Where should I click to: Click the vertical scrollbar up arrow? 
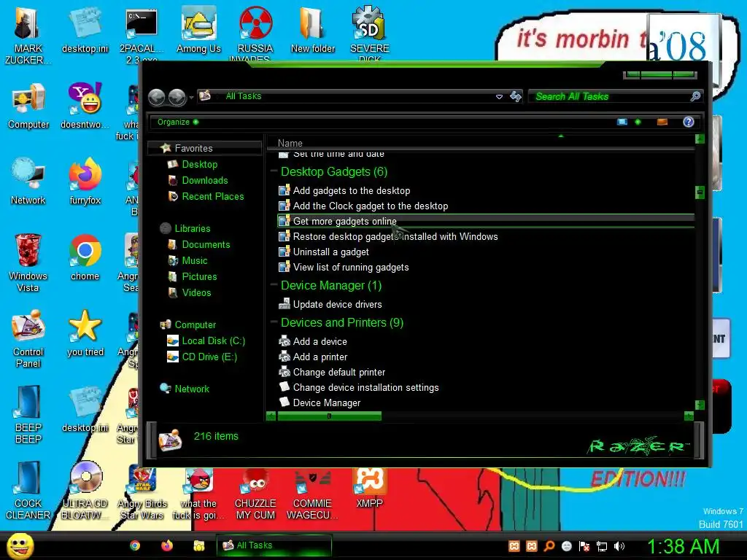pos(700,139)
